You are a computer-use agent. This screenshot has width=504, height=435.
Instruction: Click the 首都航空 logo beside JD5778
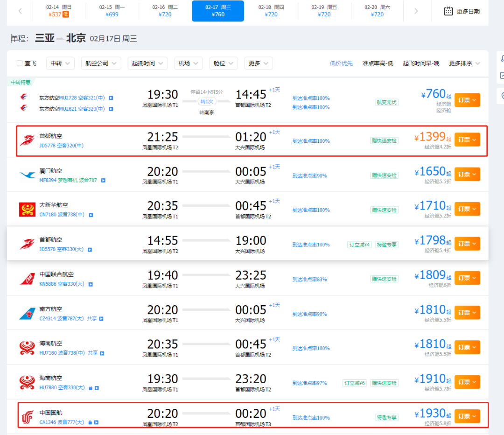click(x=27, y=139)
